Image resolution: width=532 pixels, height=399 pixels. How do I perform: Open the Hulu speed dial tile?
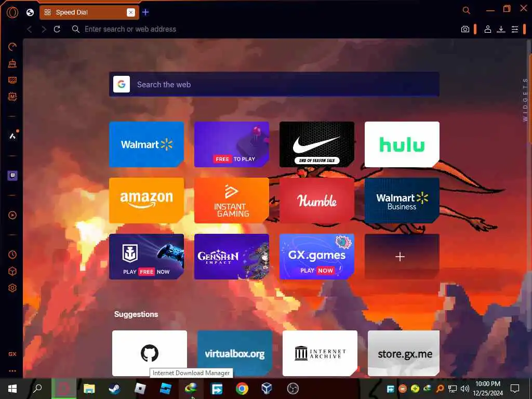click(402, 144)
